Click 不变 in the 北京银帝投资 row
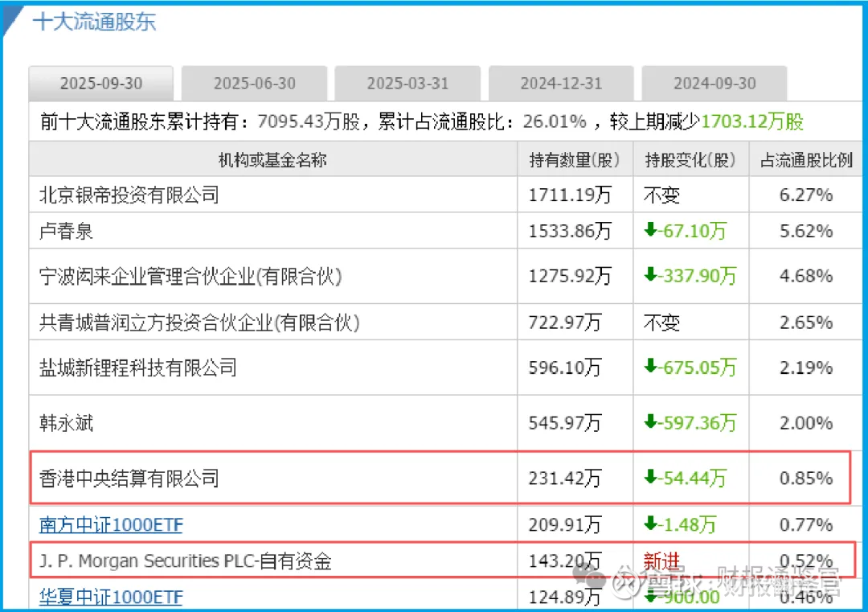This screenshot has height=612, width=868. coord(661,195)
